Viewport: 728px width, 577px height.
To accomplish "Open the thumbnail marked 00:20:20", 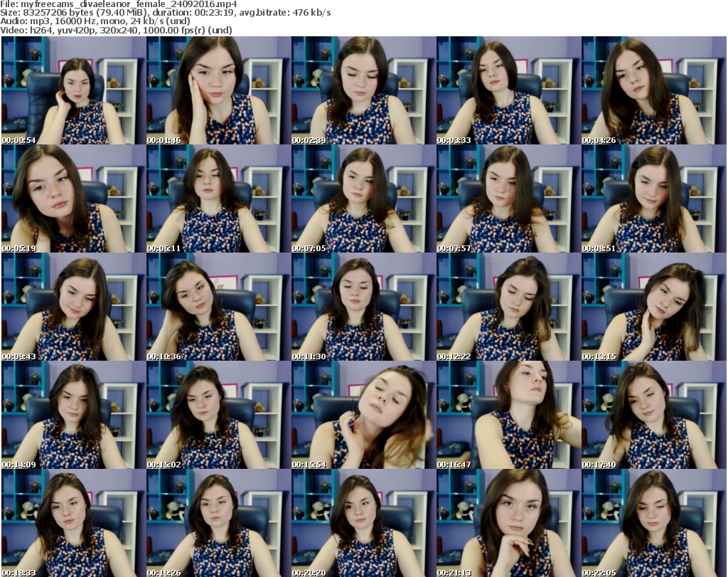I will click(363, 523).
